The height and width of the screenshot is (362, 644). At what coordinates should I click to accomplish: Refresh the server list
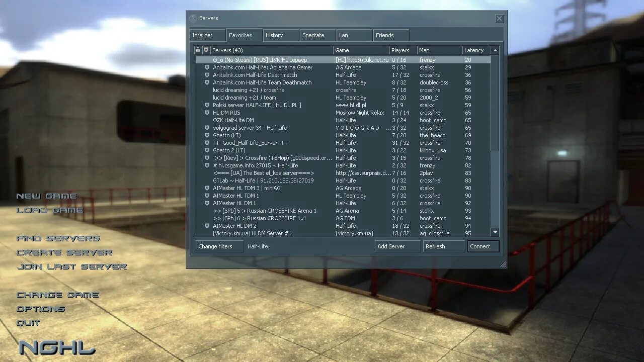coord(444,246)
